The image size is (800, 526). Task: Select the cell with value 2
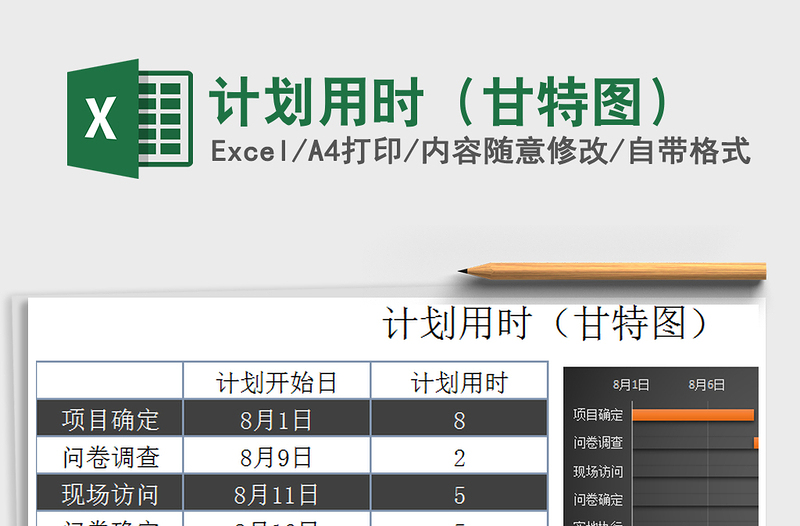coord(459,455)
